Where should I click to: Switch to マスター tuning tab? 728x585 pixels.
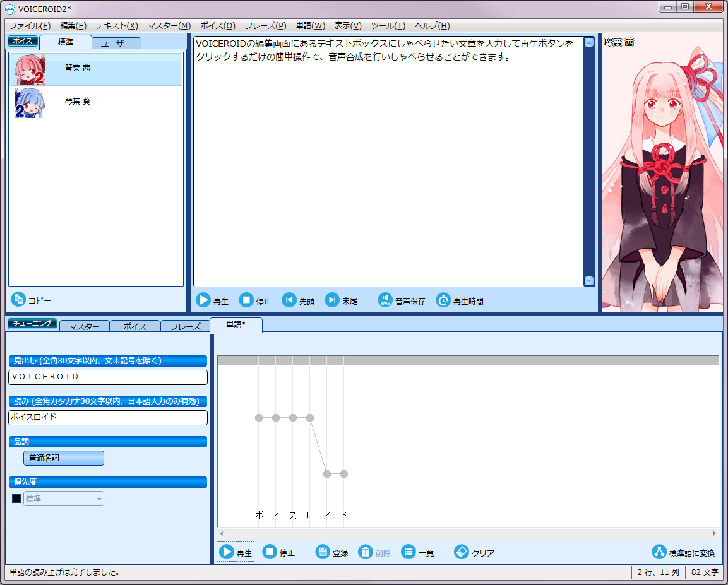(x=85, y=326)
